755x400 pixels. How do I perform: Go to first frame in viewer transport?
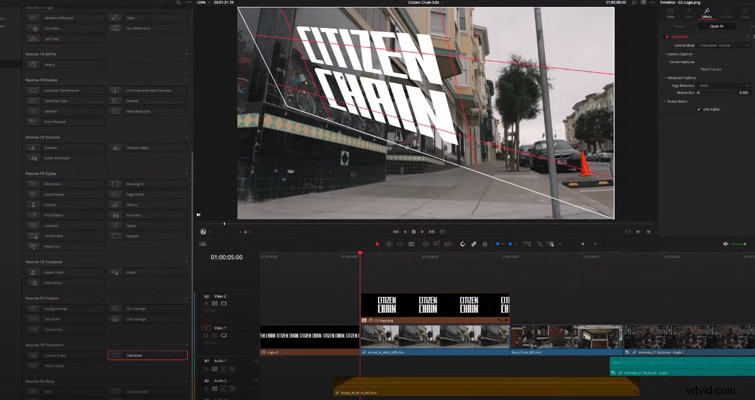coord(395,232)
